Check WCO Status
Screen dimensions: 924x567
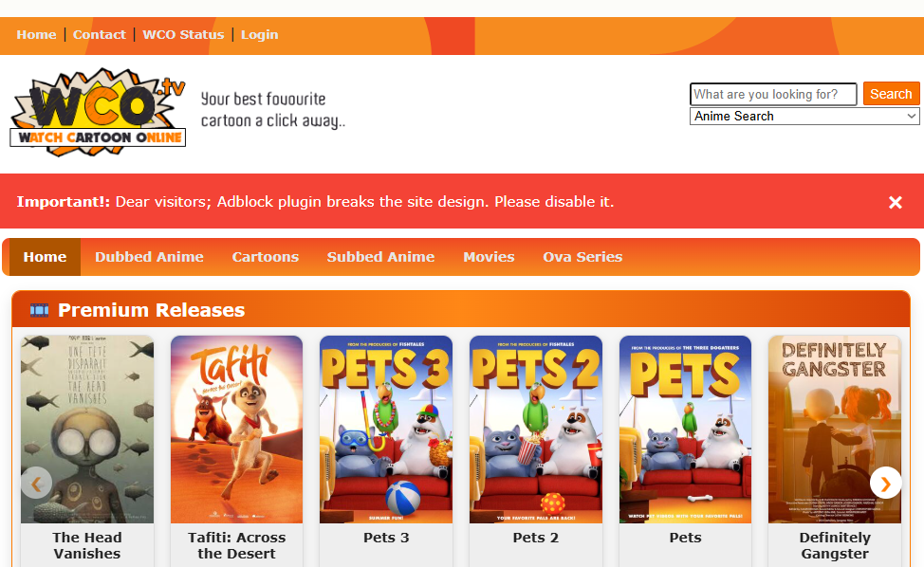coord(183,34)
